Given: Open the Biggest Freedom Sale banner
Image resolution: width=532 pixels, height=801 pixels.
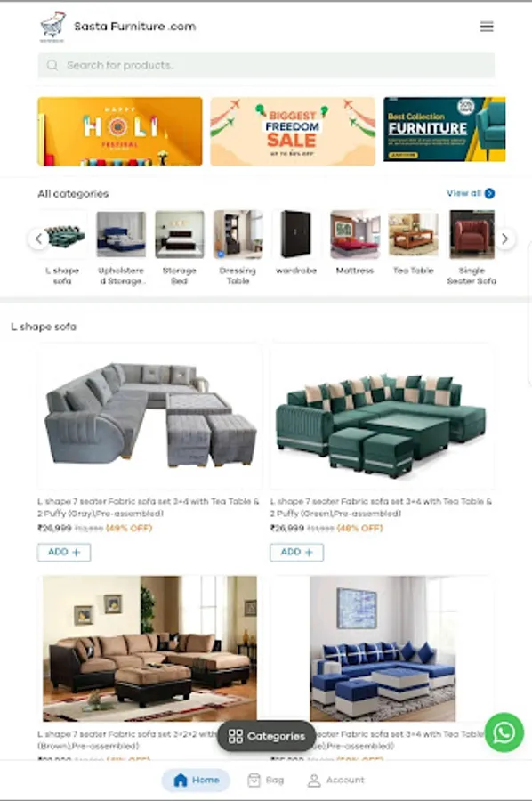Looking at the screenshot, I should click(x=293, y=132).
